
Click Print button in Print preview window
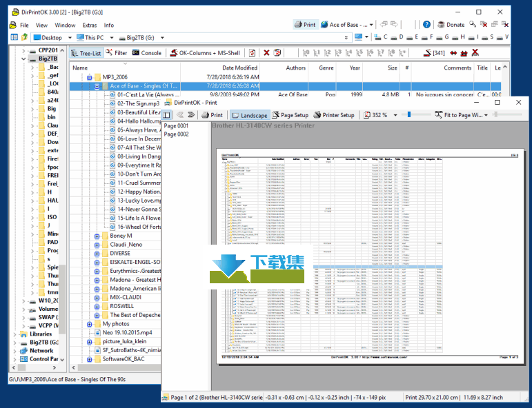tap(212, 115)
